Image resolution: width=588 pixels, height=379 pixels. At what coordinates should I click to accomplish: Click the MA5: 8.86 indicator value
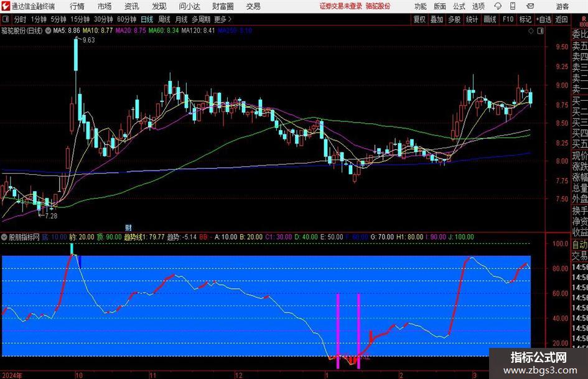pyautogui.click(x=67, y=30)
